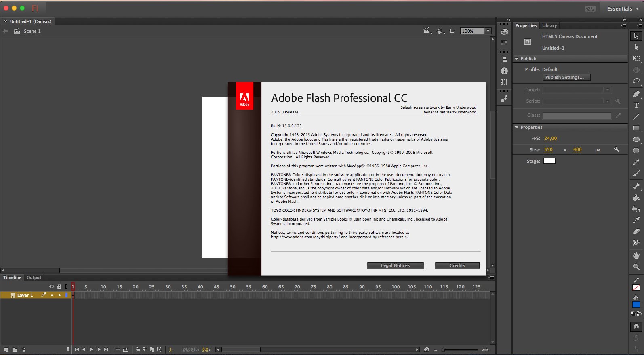Toggle Center Stage icon
This screenshot has width=644, height=355.
click(x=452, y=31)
